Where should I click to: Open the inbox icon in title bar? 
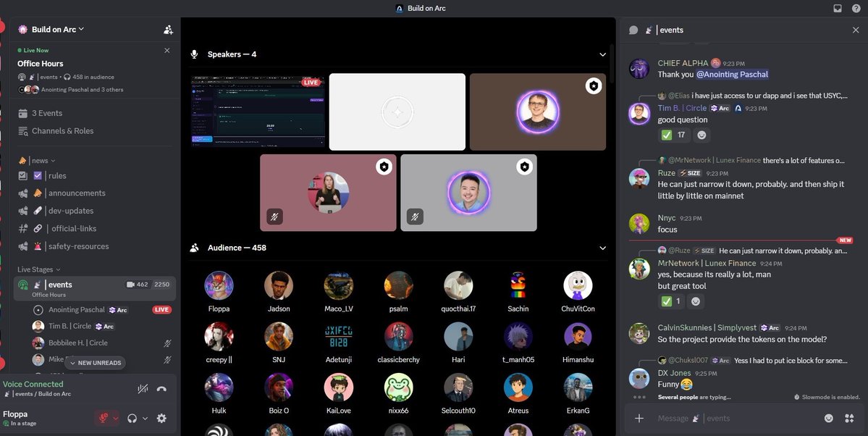(x=838, y=8)
